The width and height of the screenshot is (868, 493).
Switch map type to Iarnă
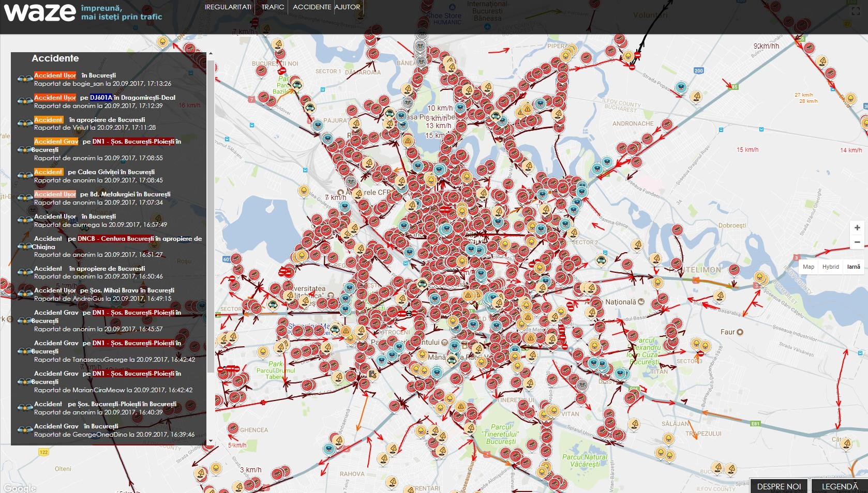pyautogui.click(x=854, y=267)
